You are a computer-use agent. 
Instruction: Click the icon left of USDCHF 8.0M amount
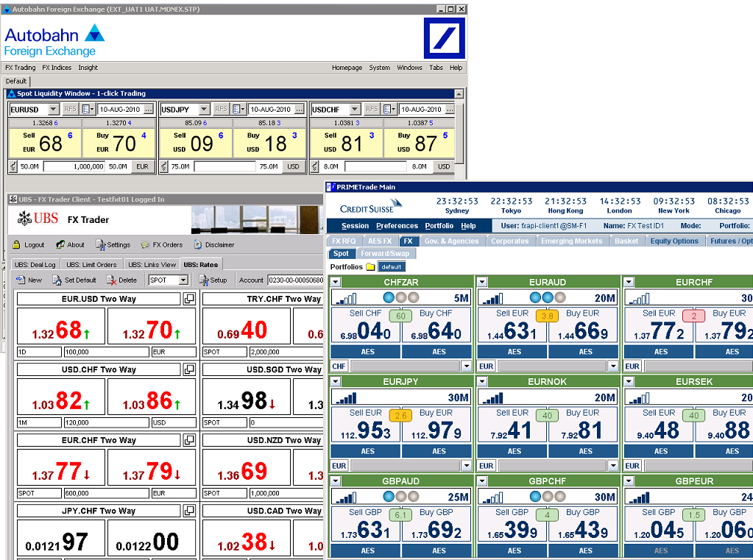pos(314,166)
